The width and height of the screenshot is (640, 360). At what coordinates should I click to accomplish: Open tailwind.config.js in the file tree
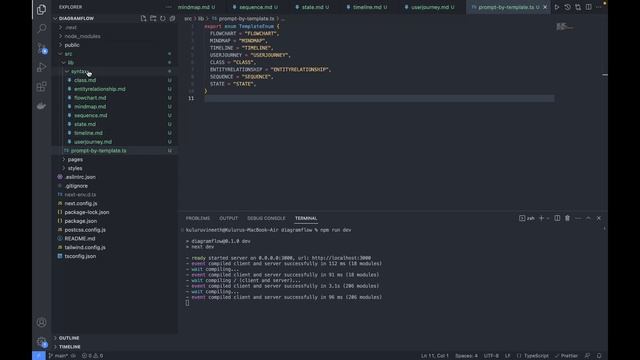(85, 247)
